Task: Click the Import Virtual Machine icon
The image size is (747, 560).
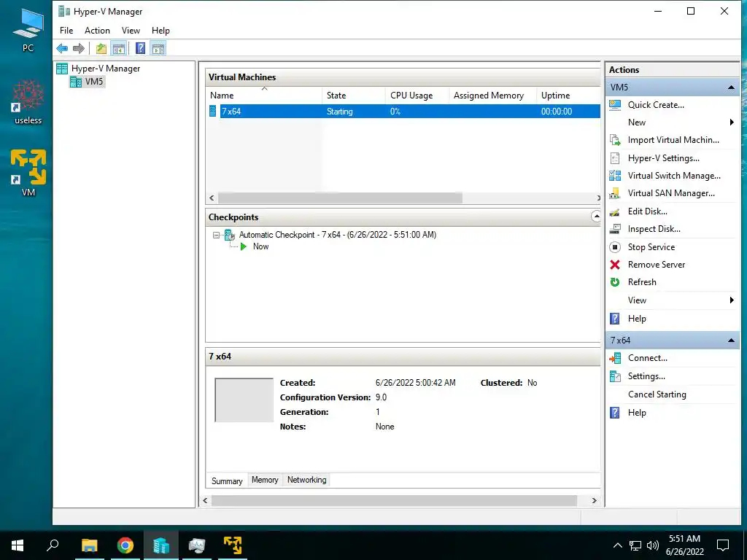Action: tap(615, 140)
